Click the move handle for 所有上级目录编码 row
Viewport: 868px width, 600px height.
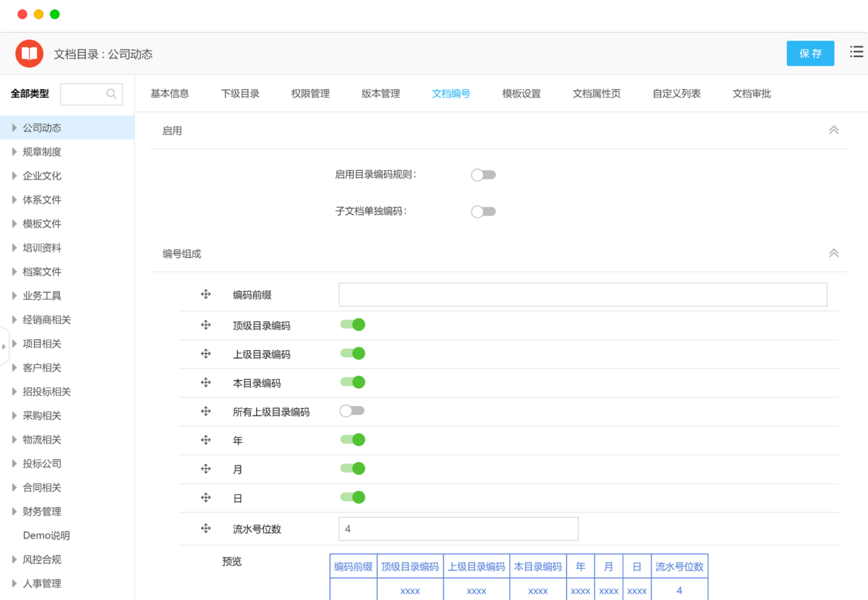[x=205, y=411]
